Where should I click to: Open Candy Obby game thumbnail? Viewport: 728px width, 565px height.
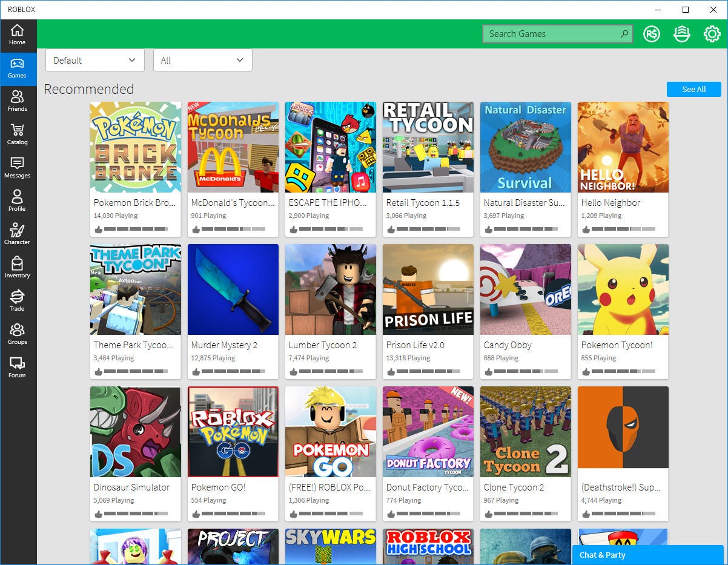[526, 289]
